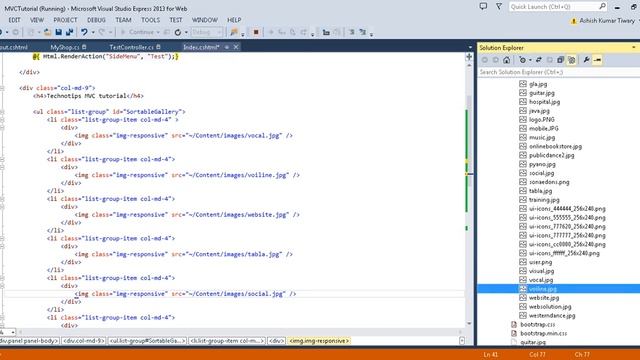Select tabla.jpg in Solution Explorer
The height and width of the screenshot is (360, 640).
[540, 191]
